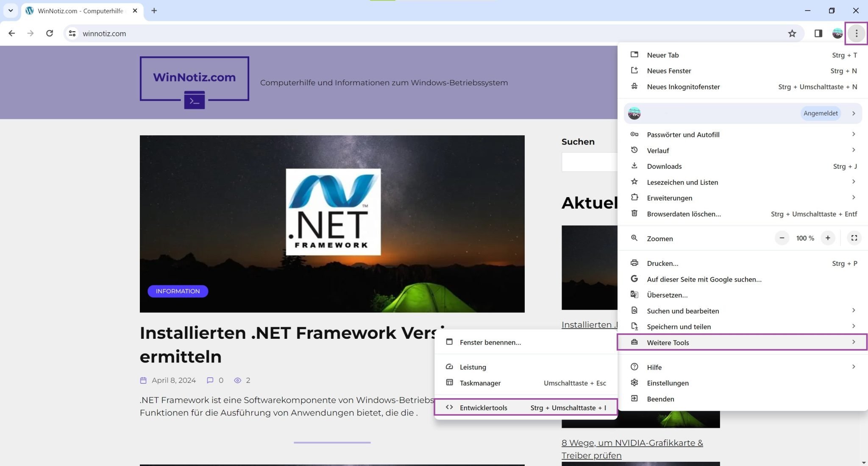Open the three-dot Chrome menu
This screenshot has height=466, width=868.
click(x=856, y=33)
